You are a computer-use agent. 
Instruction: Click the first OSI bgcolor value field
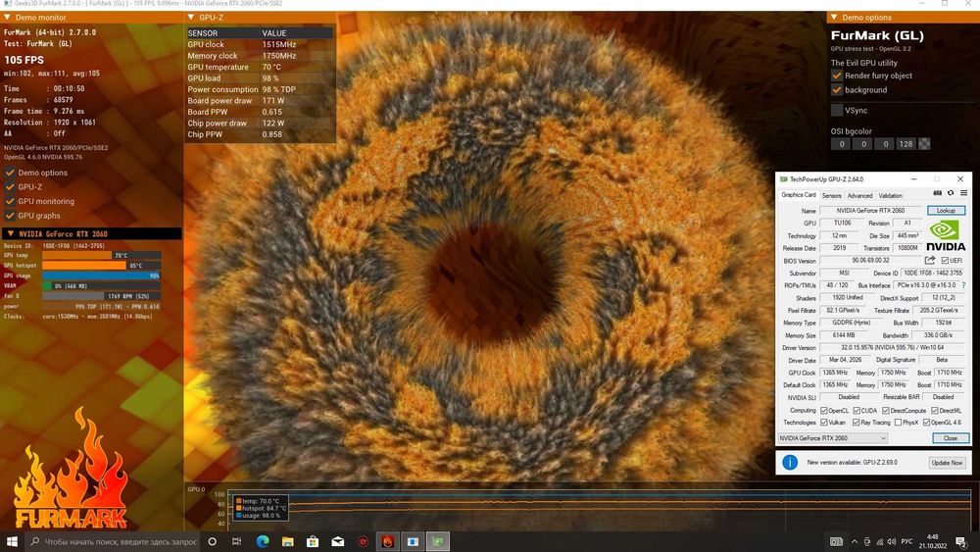(x=841, y=144)
